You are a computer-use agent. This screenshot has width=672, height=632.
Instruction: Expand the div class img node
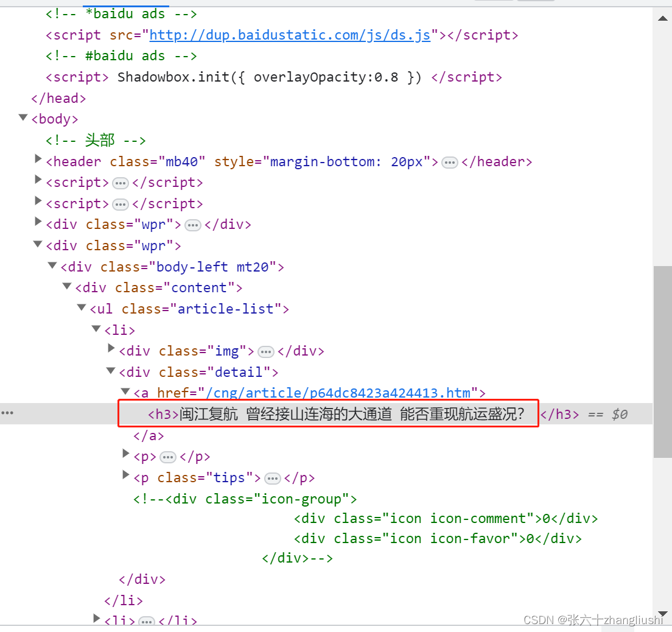111,349
